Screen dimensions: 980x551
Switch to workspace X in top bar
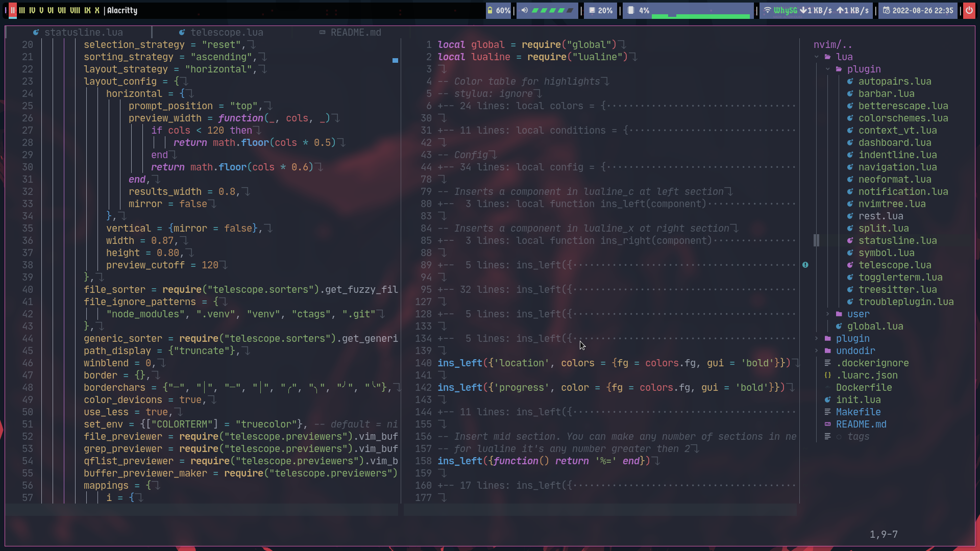point(97,10)
